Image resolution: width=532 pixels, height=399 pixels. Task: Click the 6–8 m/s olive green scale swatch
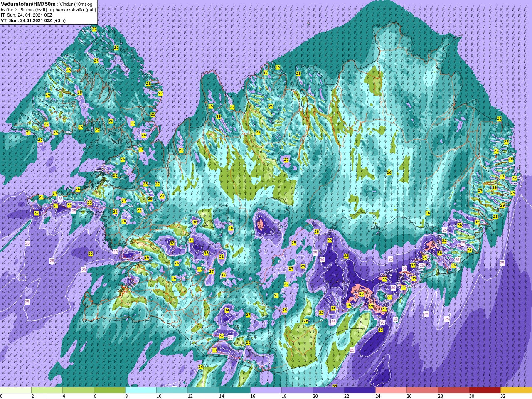point(109,390)
